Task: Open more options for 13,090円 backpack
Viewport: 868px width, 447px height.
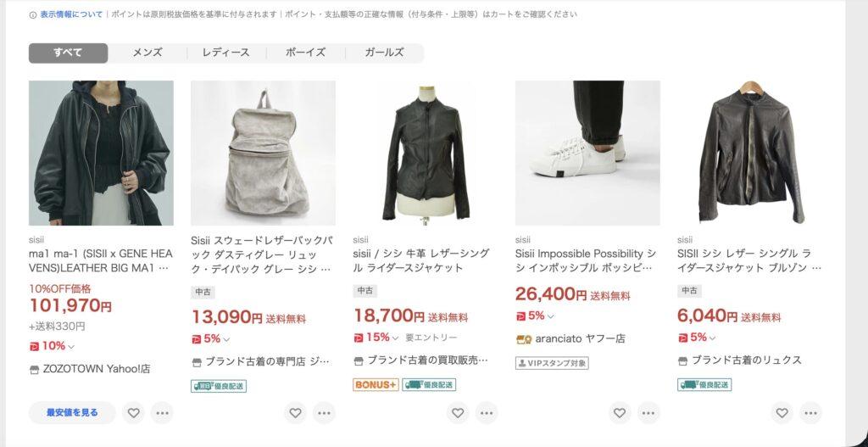Action: coord(324,413)
